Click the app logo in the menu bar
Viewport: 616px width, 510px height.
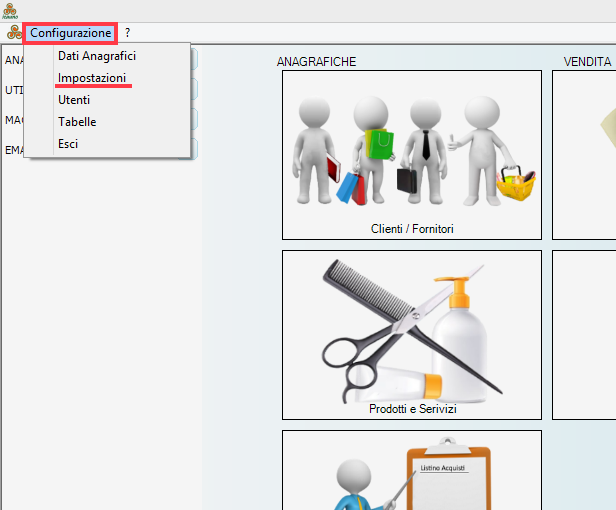click(x=14, y=33)
